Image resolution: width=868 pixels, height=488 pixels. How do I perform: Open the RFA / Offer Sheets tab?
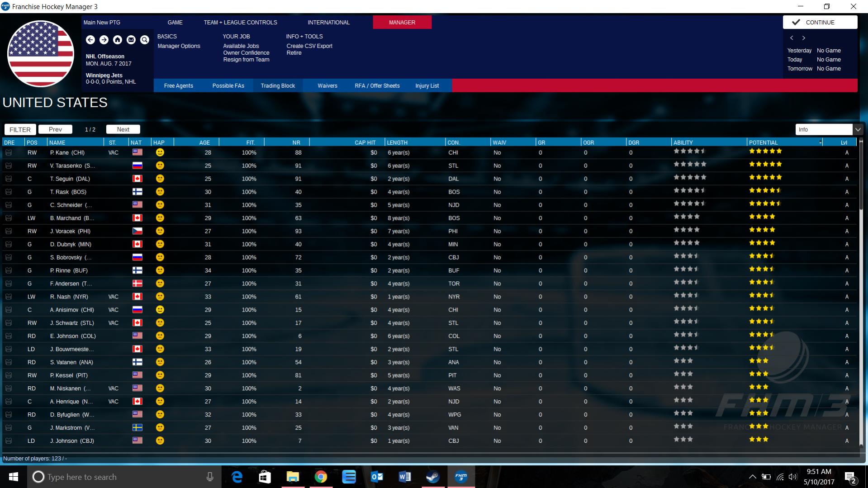pyautogui.click(x=377, y=85)
